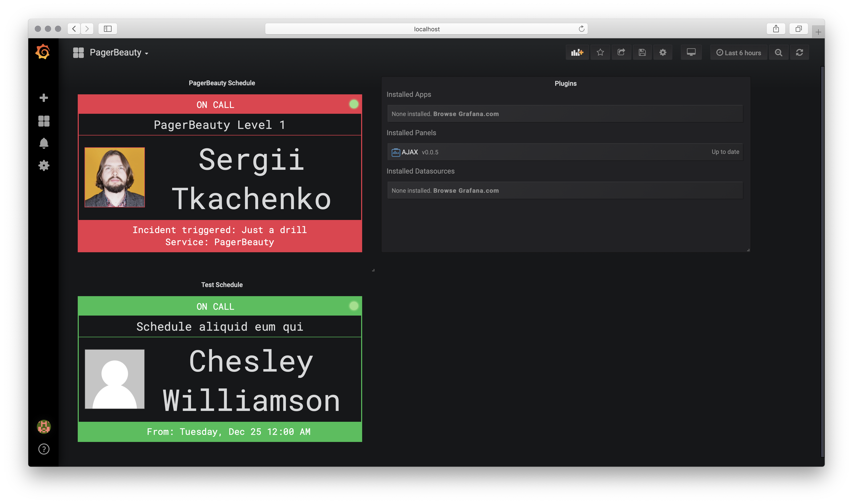Cycle view mode with monitor icon
Image resolution: width=853 pixels, height=504 pixels.
point(691,52)
